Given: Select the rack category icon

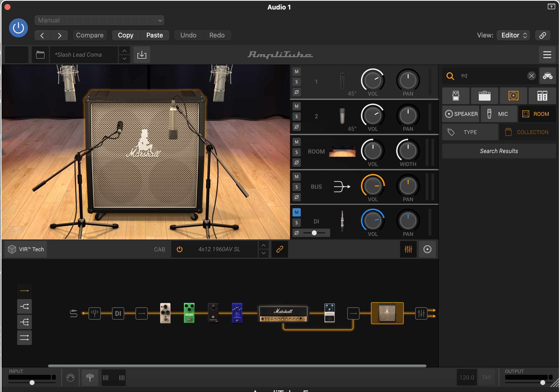Looking at the screenshot, I should 542,96.
